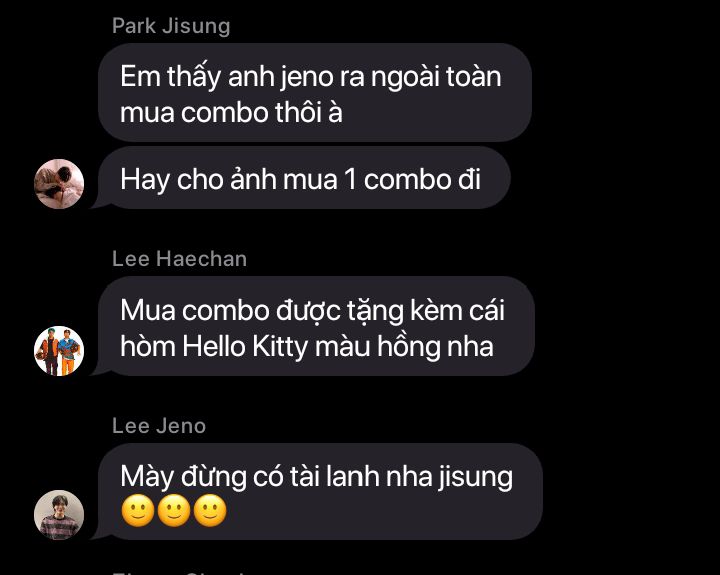Screen dimensions: 720x575
Task: Click last smiley emoji in Jeno's message
Action: [210, 510]
